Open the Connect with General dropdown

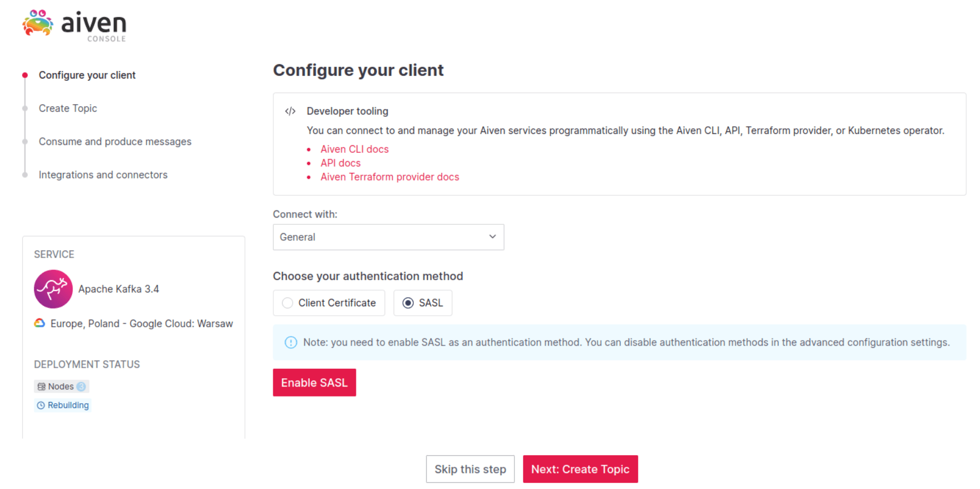(388, 237)
